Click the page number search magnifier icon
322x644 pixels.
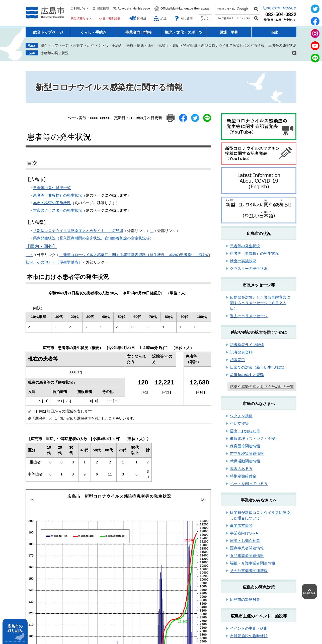pyautogui.click(x=256, y=18)
